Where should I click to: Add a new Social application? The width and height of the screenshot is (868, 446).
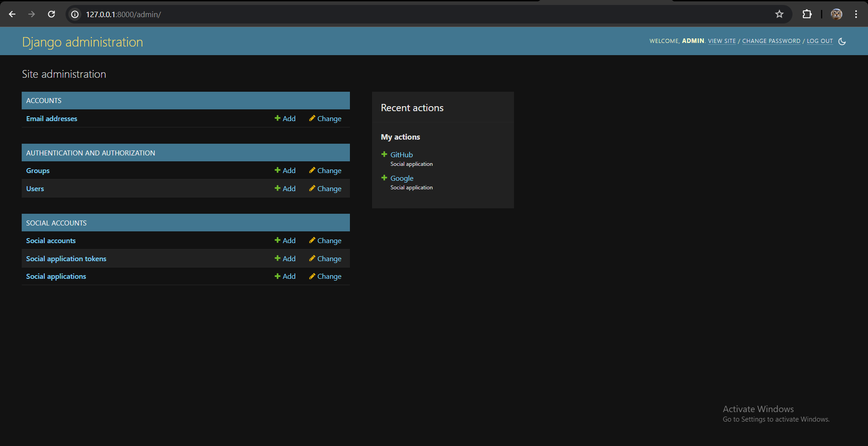(x=285, y=276)
